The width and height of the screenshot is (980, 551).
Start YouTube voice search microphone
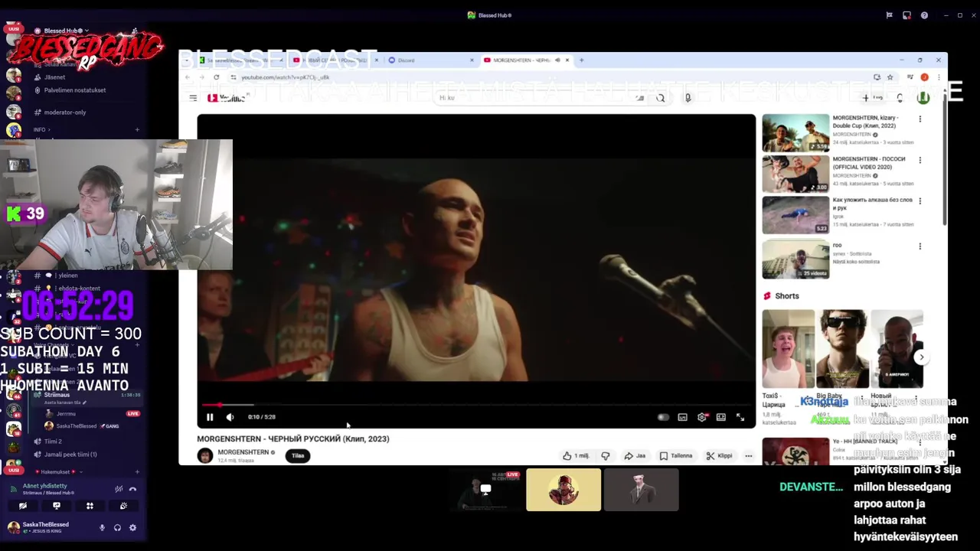[688, 98]
